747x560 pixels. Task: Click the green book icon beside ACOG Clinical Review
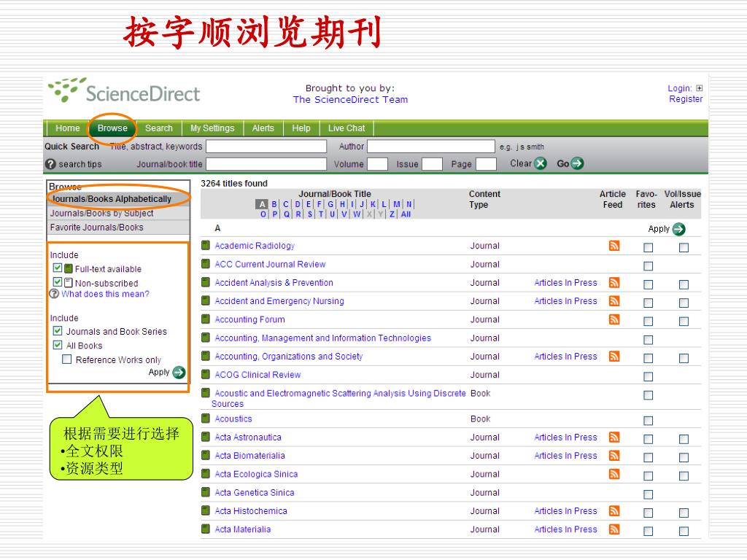(x=205, y=375)
